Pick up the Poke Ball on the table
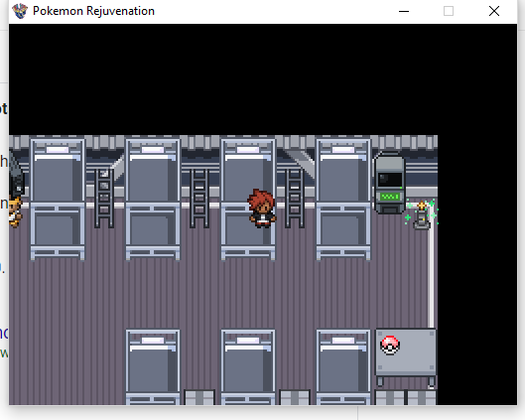The height and width of the screenshot is (420, 525). 390,346
